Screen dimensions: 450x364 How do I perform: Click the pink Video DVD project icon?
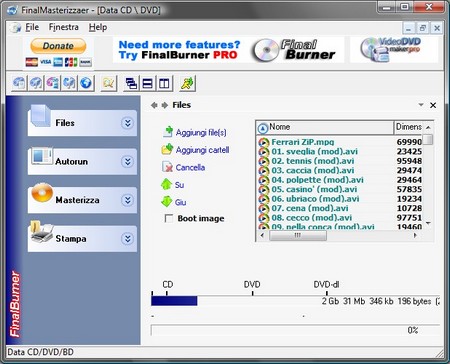coord(52,83)
